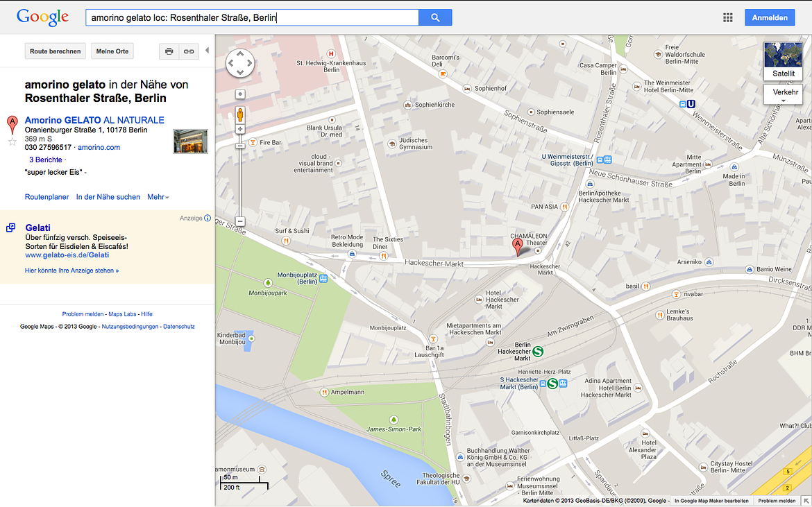Click the Jüdisches Gymnasium school icon

[393, 144]
